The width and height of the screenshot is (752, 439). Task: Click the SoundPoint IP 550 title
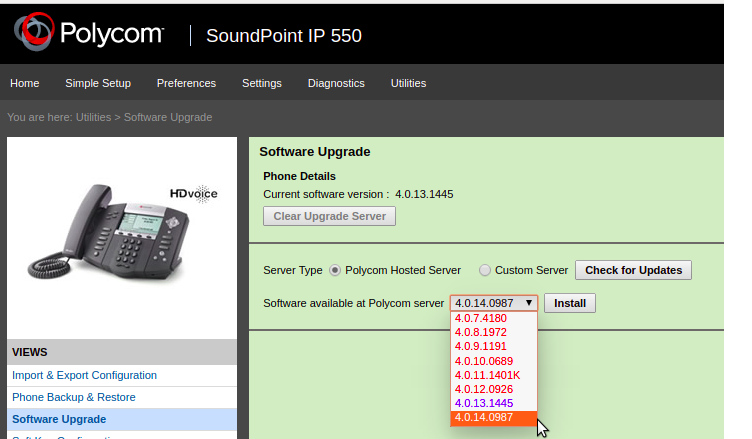(284, 36)
